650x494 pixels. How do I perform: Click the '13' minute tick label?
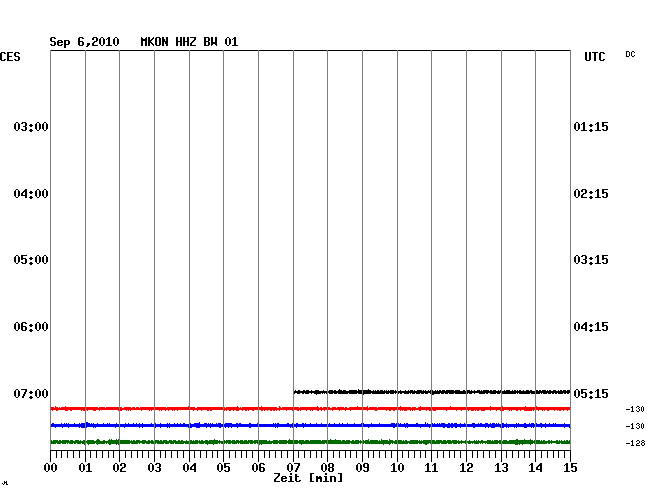pos(501,468)
